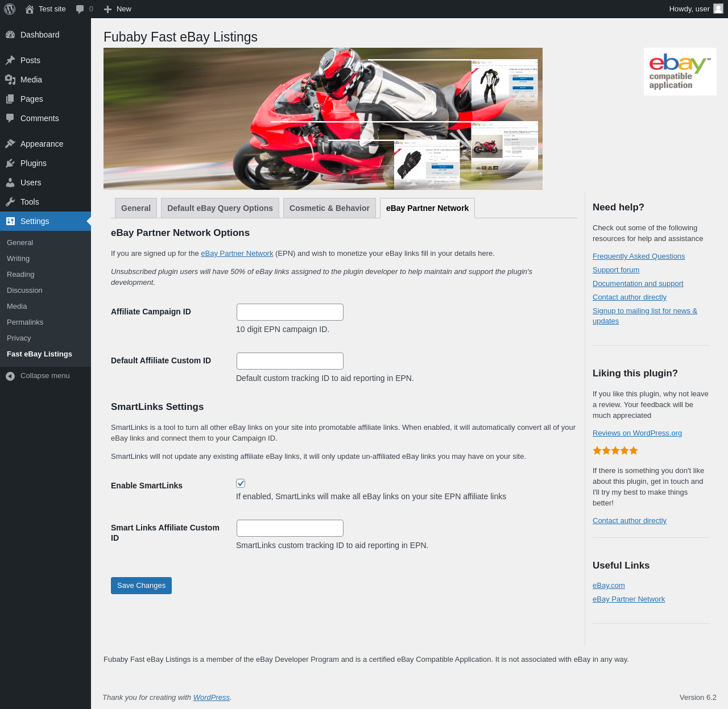Go to Media in the sidebar
Viewport: 728px width, 709px height.
coord(45,80)
